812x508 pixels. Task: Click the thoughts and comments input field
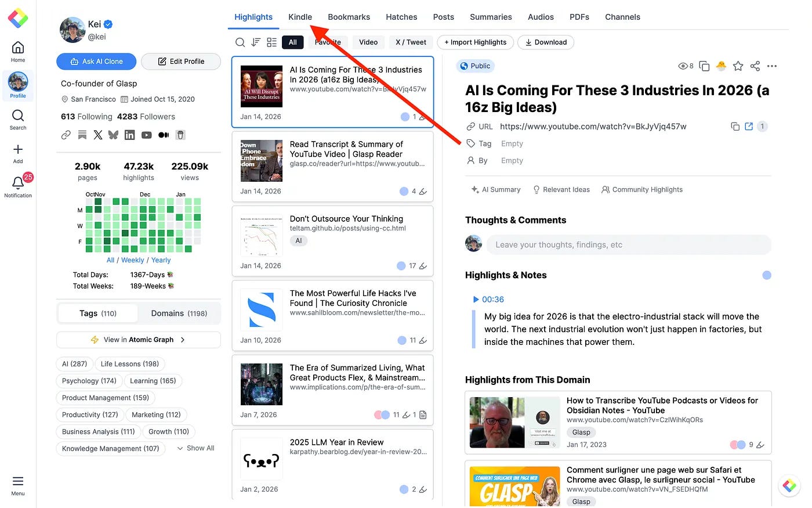629,245
